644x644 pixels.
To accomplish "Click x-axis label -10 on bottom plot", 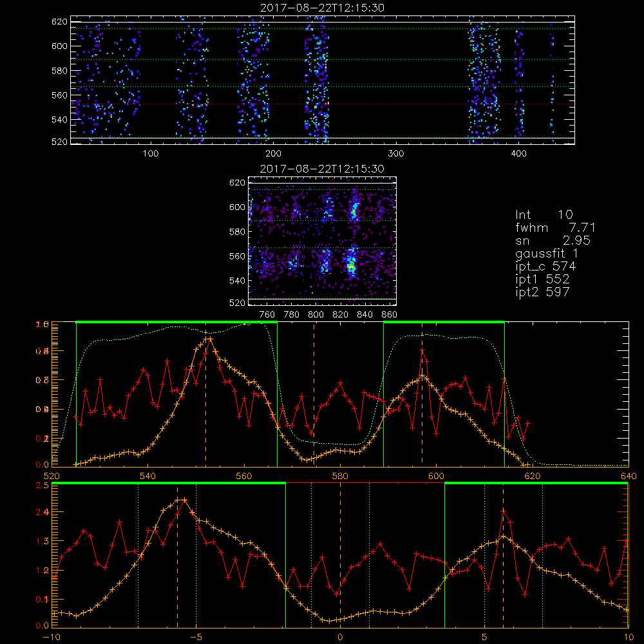I will pyautogui.click(x=52, y=638).
